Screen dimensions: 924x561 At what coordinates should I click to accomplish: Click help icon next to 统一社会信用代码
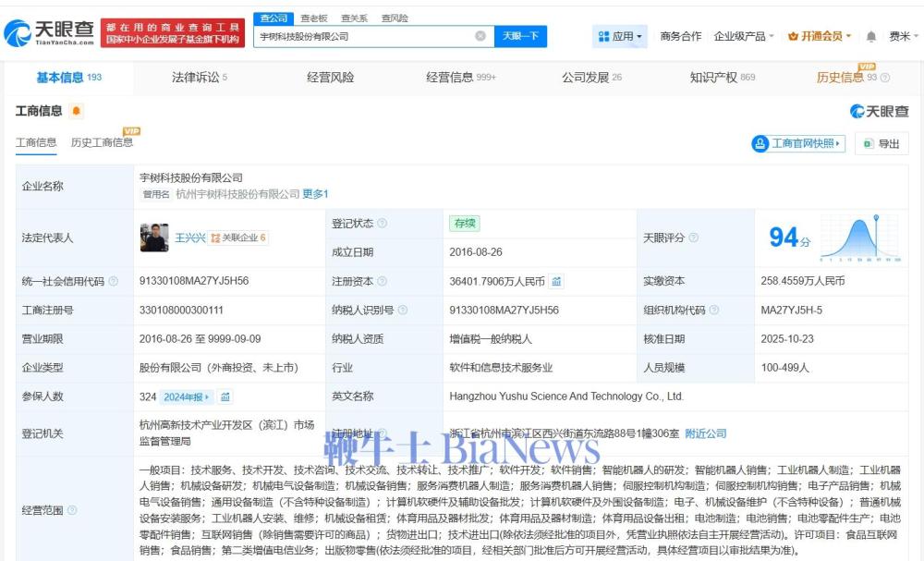[x=113, y=281]
